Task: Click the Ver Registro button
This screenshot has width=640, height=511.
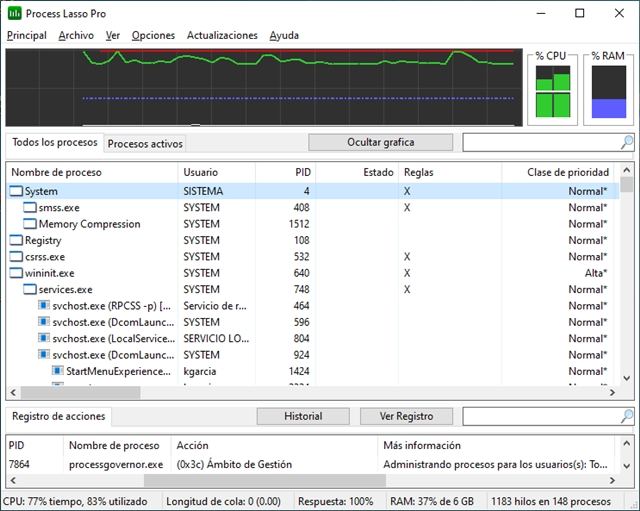Action: coord(406,416)
